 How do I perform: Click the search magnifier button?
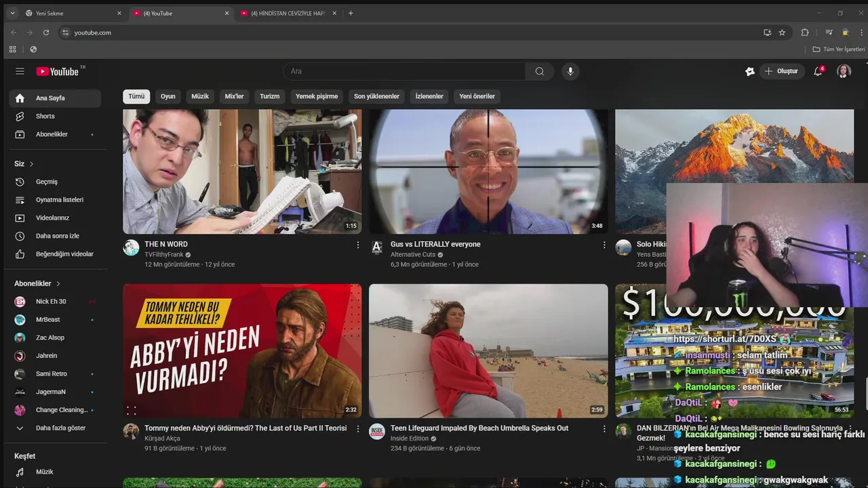tap(540, 71)
